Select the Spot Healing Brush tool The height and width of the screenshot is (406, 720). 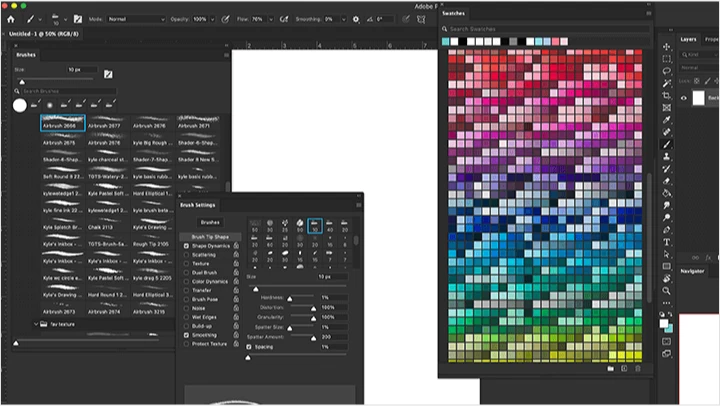666,132
